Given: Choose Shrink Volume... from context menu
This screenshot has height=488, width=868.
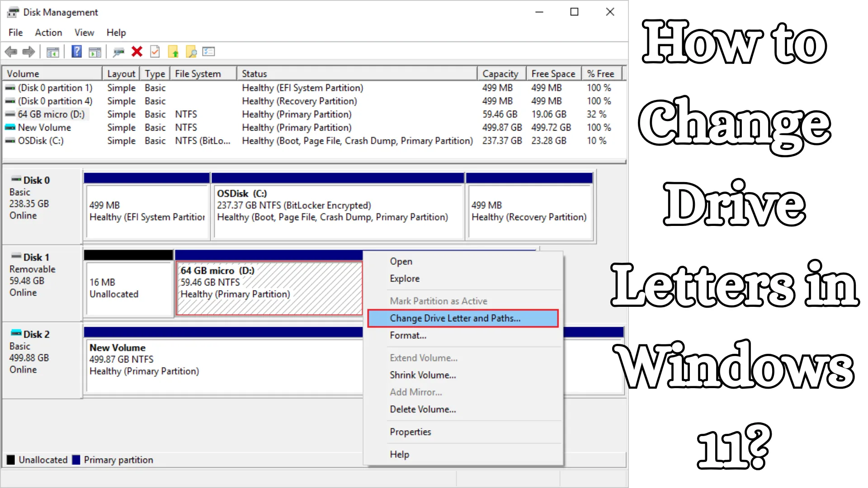Looking at the screenshot, I should (463, 375).
